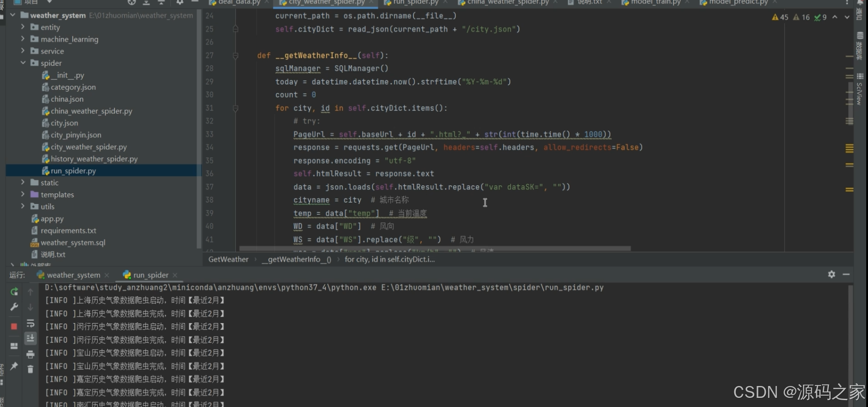868x407 pixels.
Task: Open the wrench settings in Run panel
Action: (14, 307)
